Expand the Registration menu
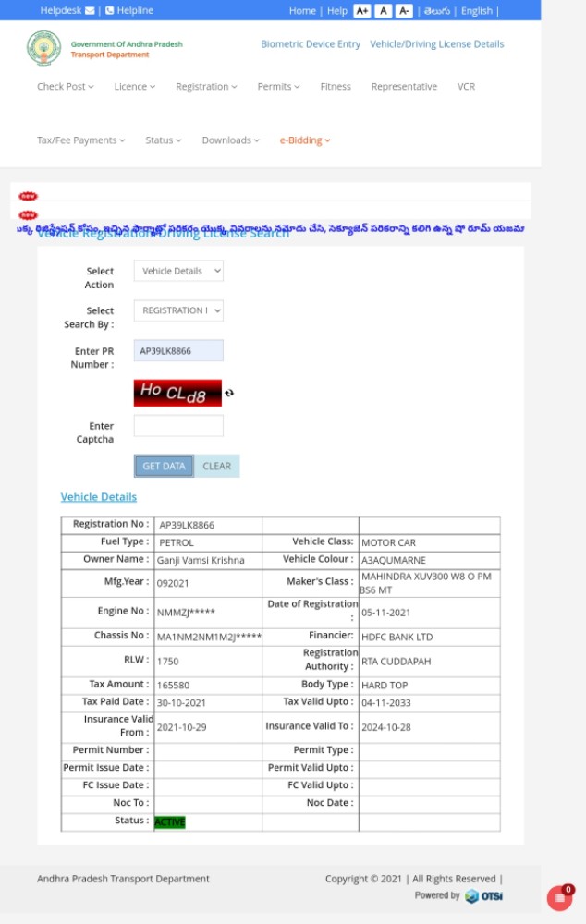The width and height of the screenshot is (586, 924). (206, 87)
